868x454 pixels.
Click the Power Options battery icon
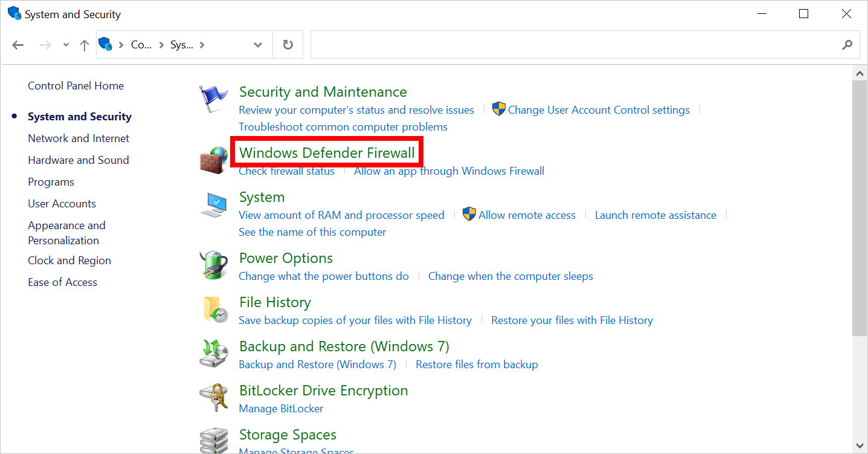(x=214, y=266)
